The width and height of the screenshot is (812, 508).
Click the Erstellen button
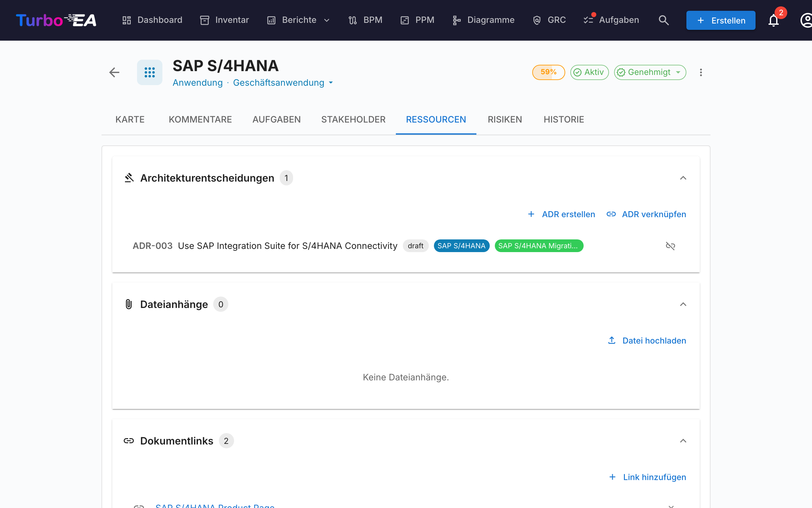pyautogui.click(x=721, y=20)
